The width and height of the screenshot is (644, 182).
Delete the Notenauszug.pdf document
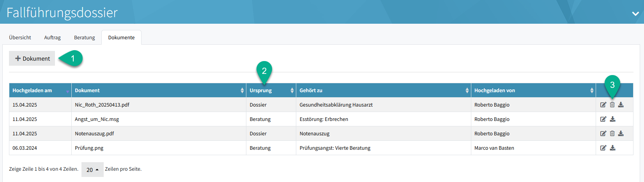612,133
